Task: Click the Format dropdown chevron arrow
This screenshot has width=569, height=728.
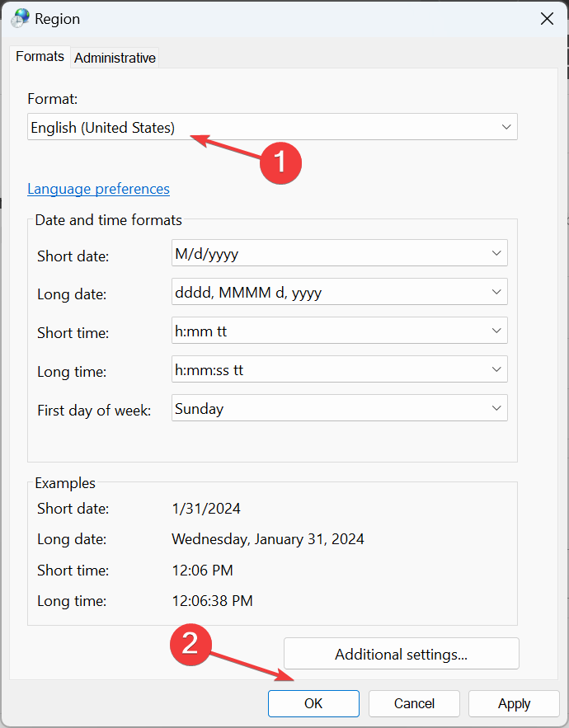Action: (506, 128)
